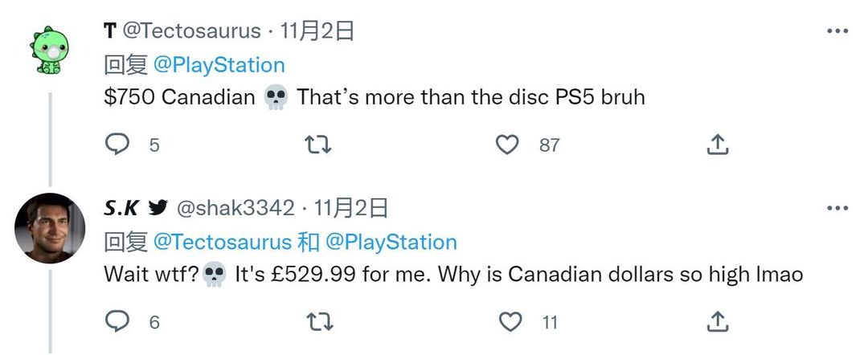The width and height of the screenshot is (868, 355).
Task: Open S.K display name
Action: tap(121, 208)
